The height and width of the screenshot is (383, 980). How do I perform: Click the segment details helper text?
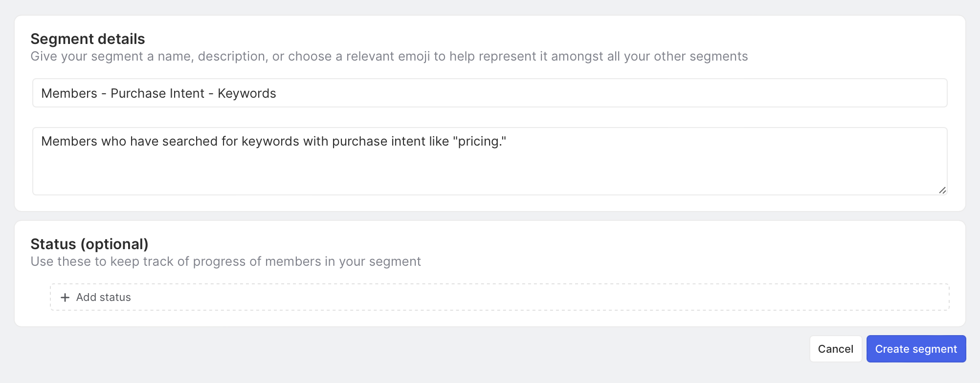click(x=389, y=57)
